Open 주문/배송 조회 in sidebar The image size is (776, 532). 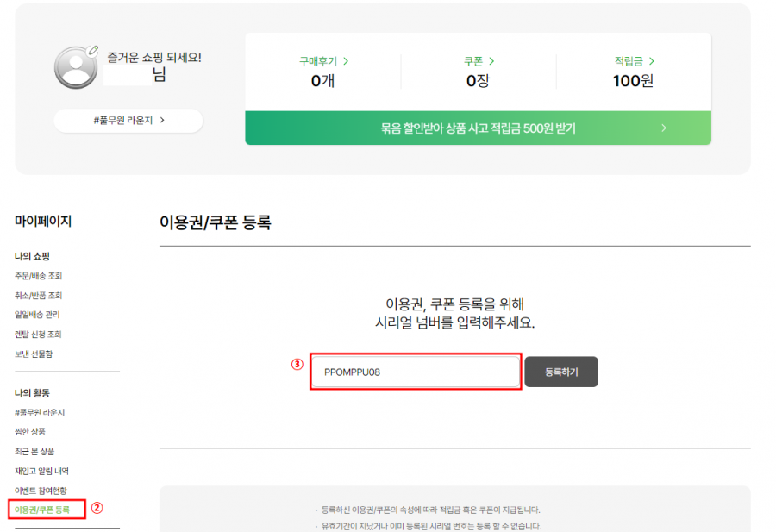[x=38, y=276]
